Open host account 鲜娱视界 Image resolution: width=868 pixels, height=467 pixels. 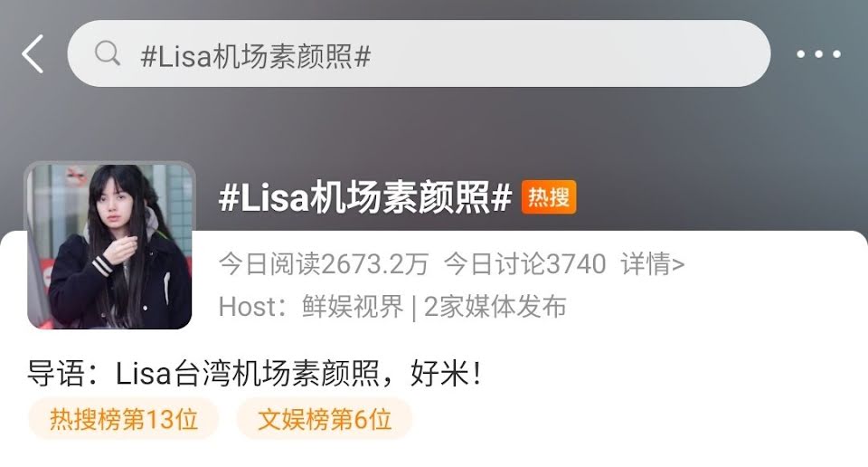[353, 306]
